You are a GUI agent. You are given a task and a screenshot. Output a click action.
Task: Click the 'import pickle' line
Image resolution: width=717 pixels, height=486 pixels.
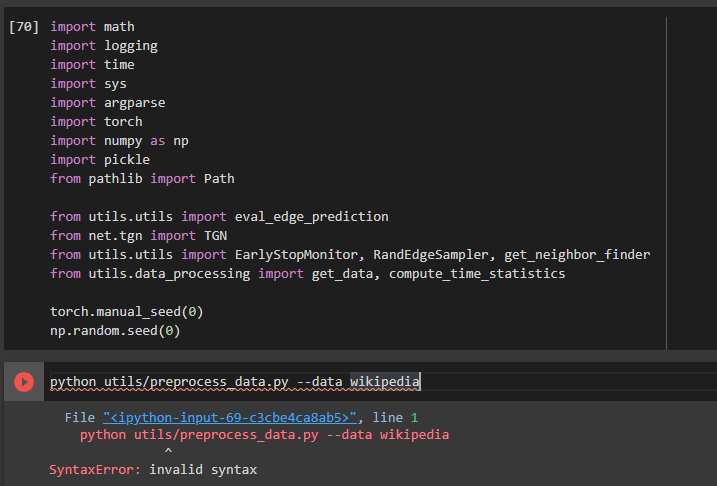(x=100, y=160)
